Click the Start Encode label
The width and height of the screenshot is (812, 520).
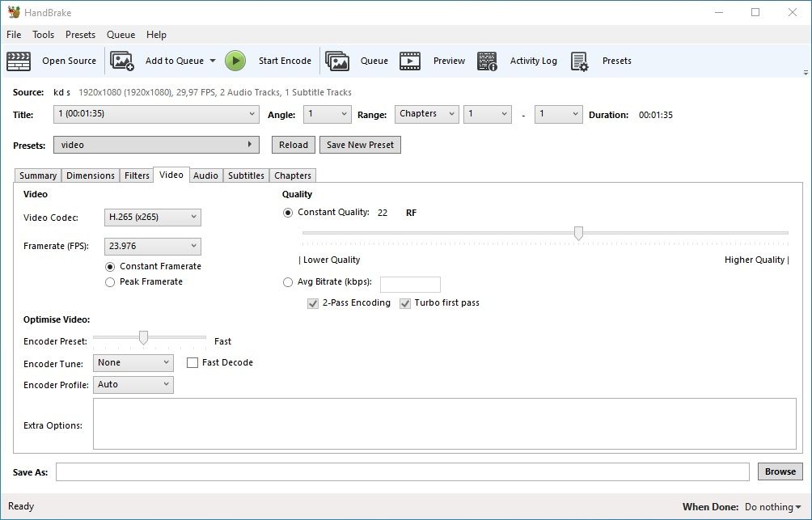tap(285, 61)
